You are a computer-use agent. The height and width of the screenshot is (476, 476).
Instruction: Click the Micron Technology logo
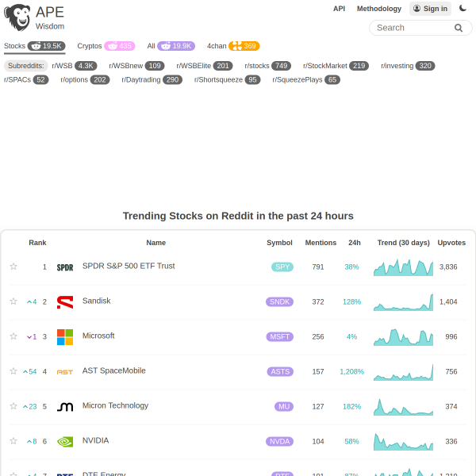tap(65, 407)
